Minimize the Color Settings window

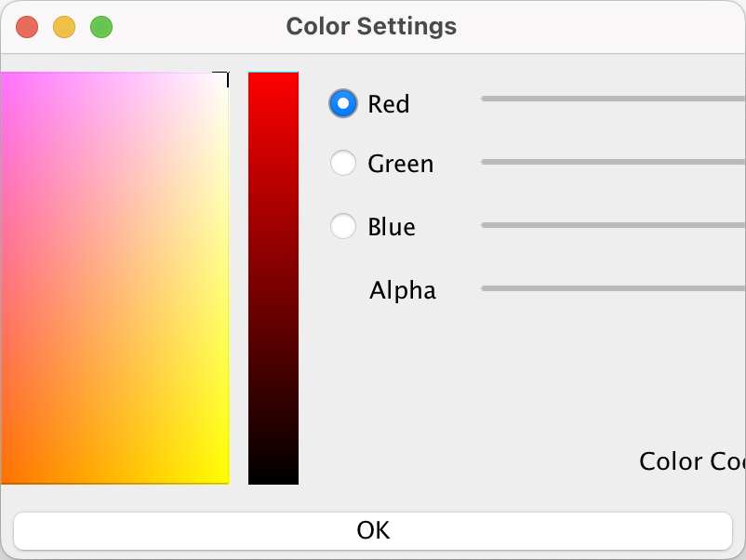pos(64,27)
